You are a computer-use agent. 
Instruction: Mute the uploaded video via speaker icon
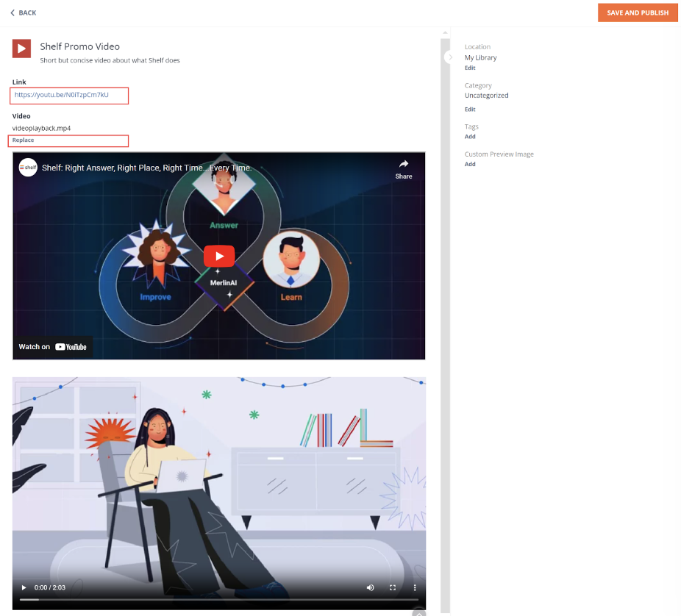[x=370, y=587]
